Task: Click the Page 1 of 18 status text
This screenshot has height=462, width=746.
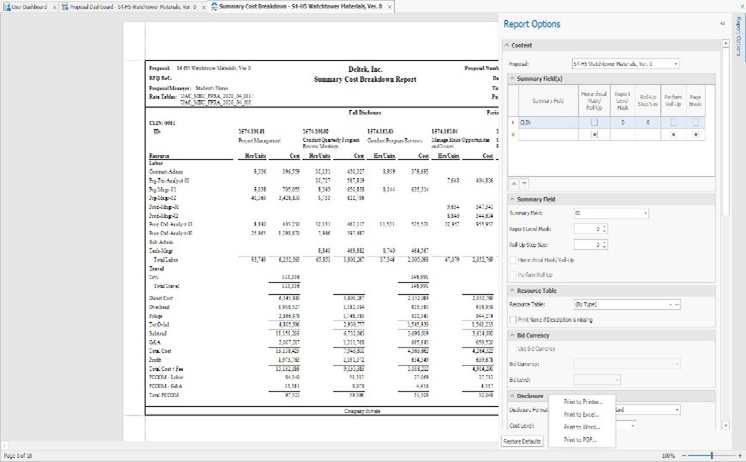Action: (x=18, y=456)
